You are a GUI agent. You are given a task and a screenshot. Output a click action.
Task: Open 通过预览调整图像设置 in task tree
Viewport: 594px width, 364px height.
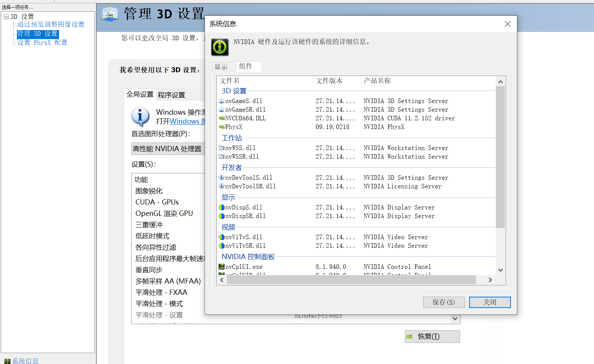51,24
